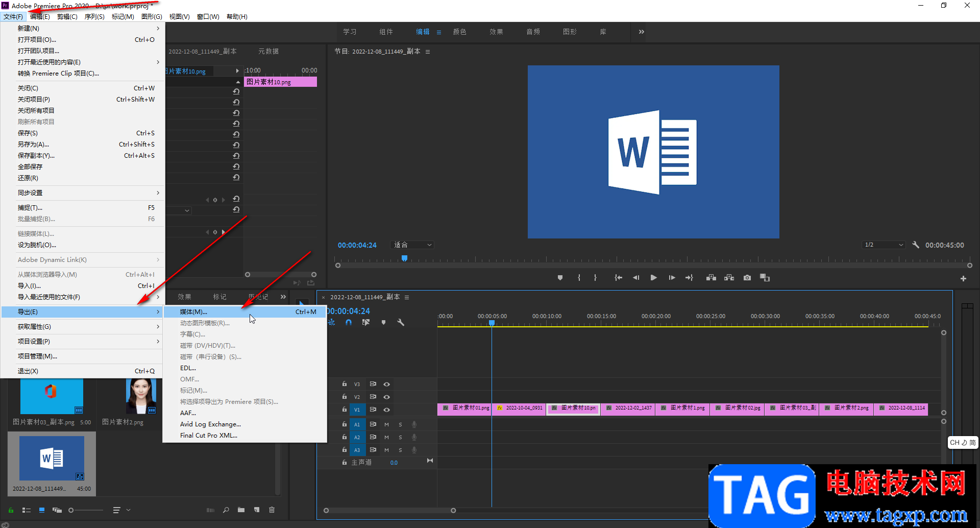Open Program monitor wrench settings
This screenshot has width=980, height=528.
[x=916, y=245]
